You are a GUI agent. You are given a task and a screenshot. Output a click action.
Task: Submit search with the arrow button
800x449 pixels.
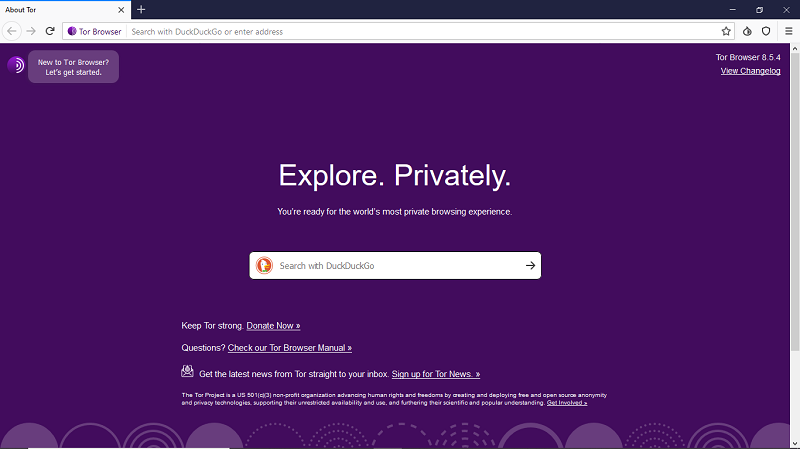(x=530, y=265)
